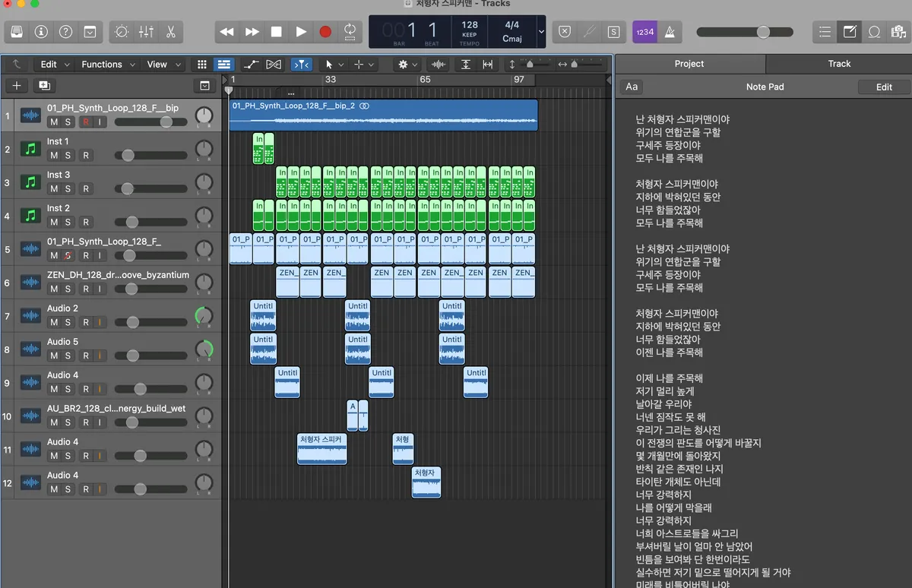
Task: Open the media Browsers icon
Action: click(898, 32)
